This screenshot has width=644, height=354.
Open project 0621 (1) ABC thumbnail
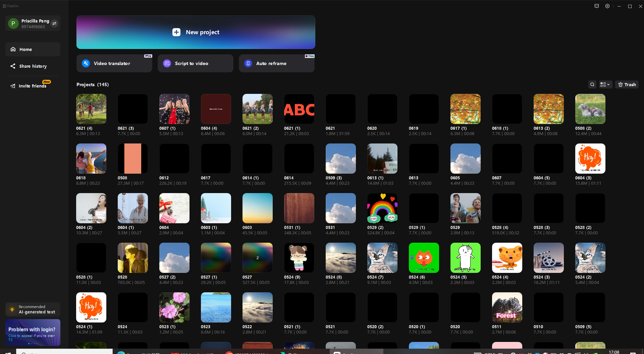tap(299, 109)
